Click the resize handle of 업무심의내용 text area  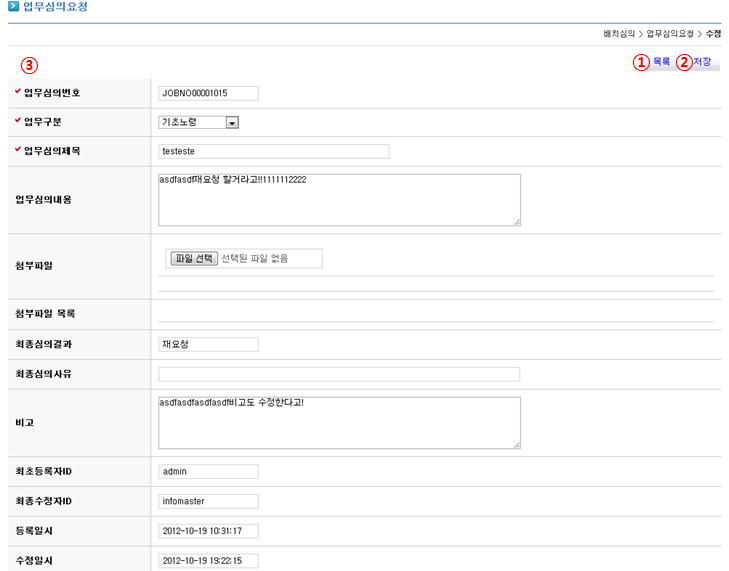pos(516,222)
